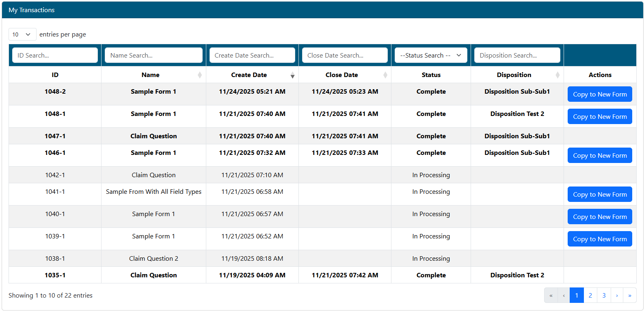
Task: Copy transaction 1041-1 to new form
Action: (600, 195)
